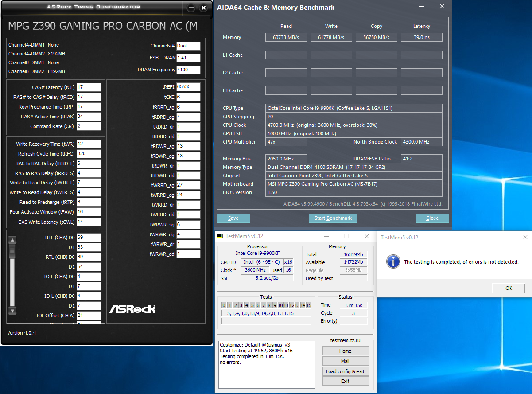Click the DRAM Frequency field showing 4100
Screen dimensions: 532x394
pos(188,70)
